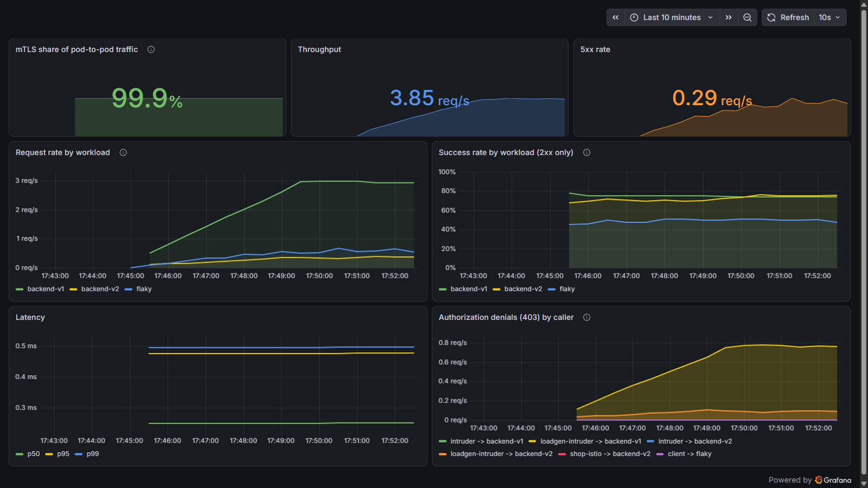Click the Throughput panel title
The height and width of the screenshot is (488, 868).
[320, 49]
